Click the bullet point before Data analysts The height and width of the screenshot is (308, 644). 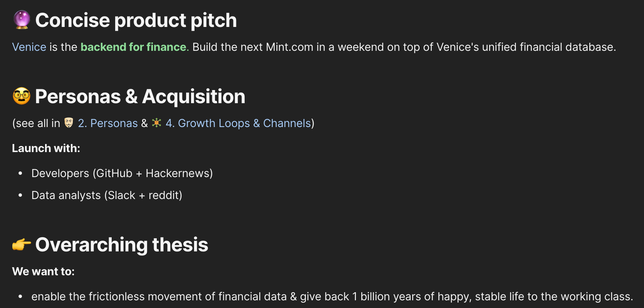pos(20,196)
